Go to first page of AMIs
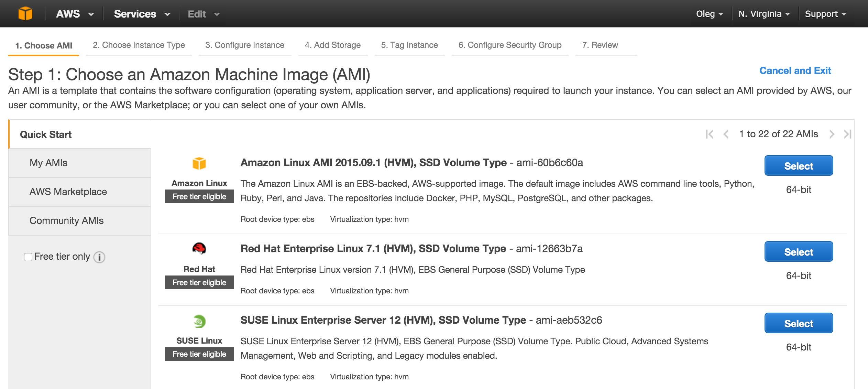This screenshot has width=868, height=389. (x=709, y=134)
